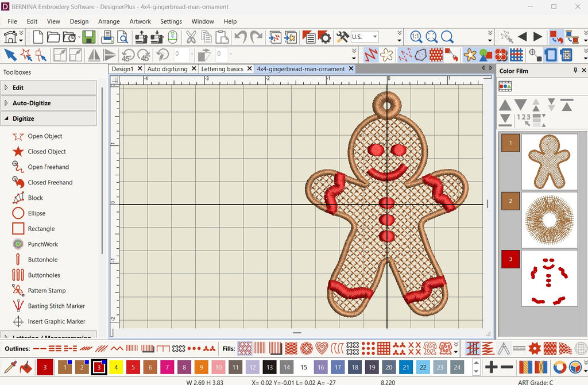Pin the Color Film panel
588x385 pixels.
click(575, 71)
